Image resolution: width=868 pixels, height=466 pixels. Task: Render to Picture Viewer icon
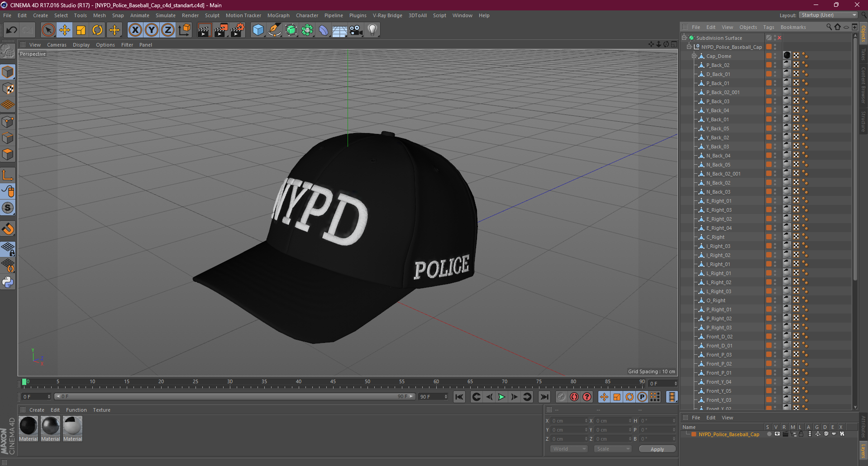tap(221, 30)
